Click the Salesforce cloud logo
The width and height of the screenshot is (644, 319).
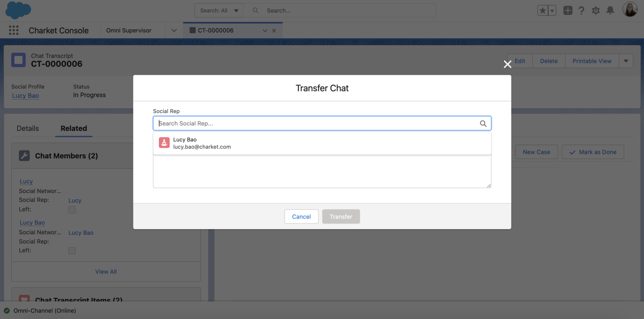click(x=18, y=10)
